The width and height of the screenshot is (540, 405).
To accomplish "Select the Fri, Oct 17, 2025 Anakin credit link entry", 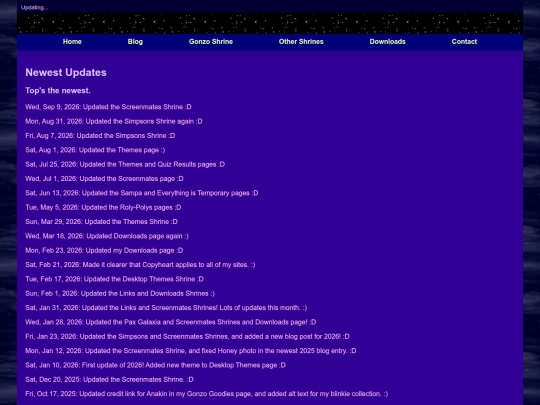I will (x=207, y=394).
